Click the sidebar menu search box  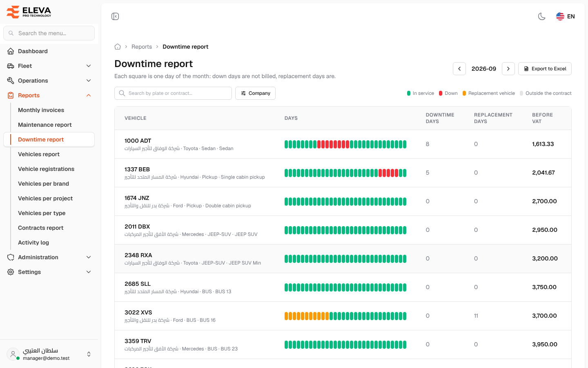49,33
